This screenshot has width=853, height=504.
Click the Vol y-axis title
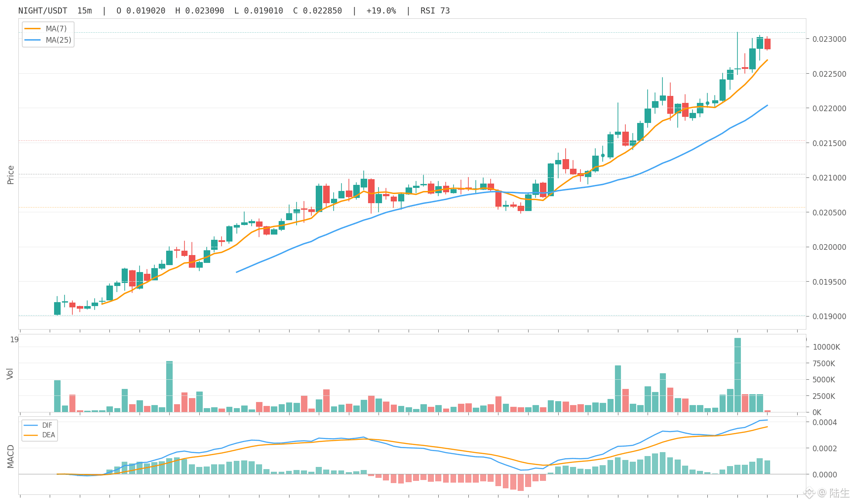10,374
